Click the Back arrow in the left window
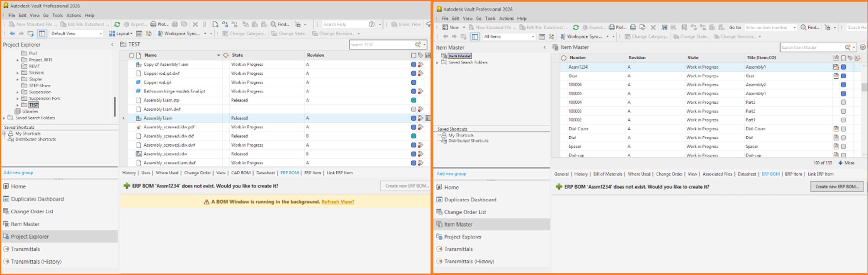This screenshot has width=868, height=275. coord(12,34)
